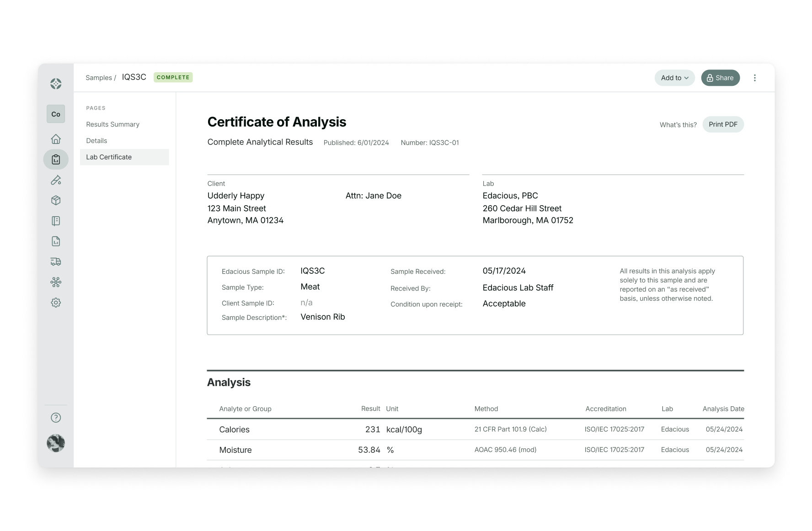Viewport: 812px width, 531px height.
Task: Click Sample Description value Venison Rib
Action: pyautogui.click(x=323, y=317)
